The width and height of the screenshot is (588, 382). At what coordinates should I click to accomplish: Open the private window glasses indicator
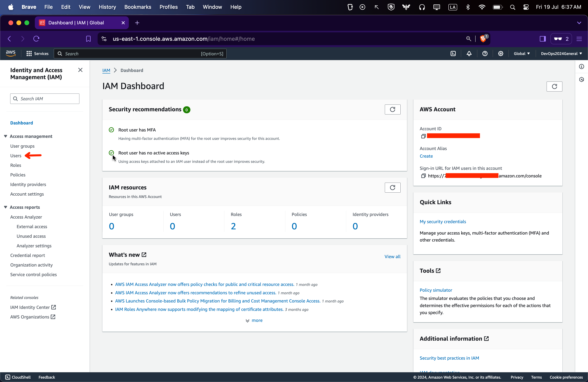[x=561, y=39]
